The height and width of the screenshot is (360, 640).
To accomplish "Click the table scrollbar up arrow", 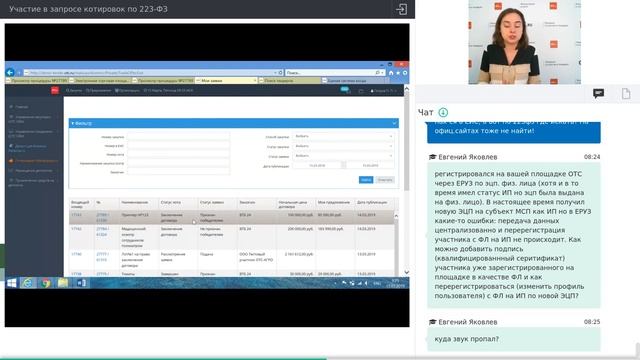I will pos(396,216).
